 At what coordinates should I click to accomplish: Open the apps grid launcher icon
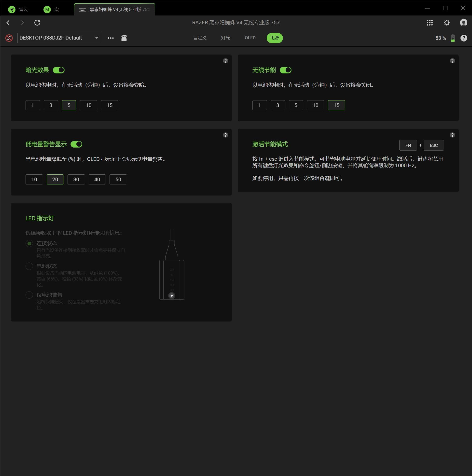430,23
